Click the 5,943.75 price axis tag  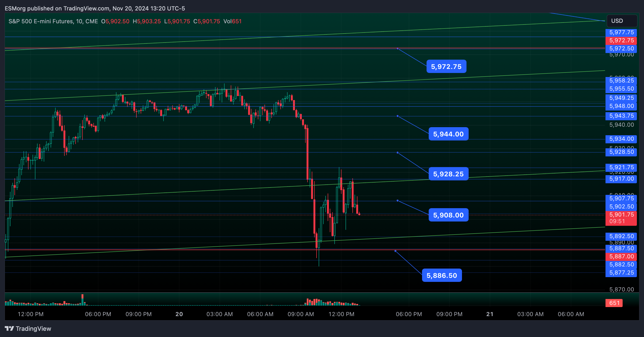point(621,116)
